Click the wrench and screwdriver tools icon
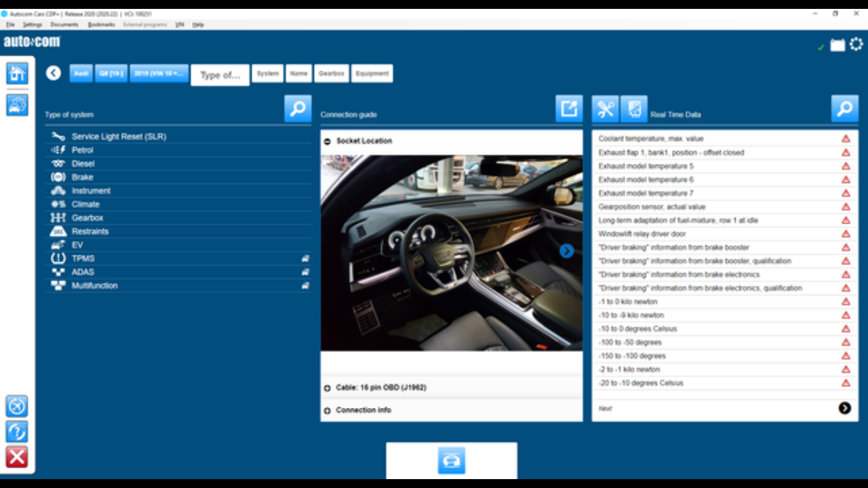Screen dimensions: 868x488 point(605,109)
